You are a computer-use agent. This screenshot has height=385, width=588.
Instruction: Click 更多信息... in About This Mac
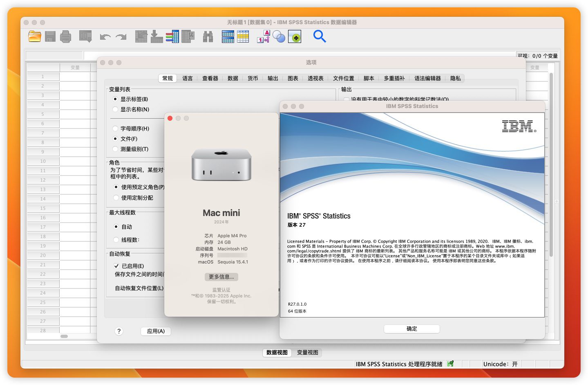[221, 277]
